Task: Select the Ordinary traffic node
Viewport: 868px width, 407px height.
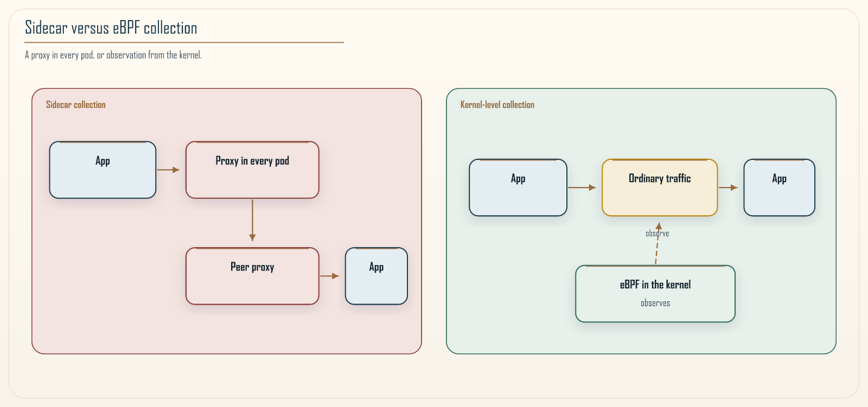Action: [660, 188]
